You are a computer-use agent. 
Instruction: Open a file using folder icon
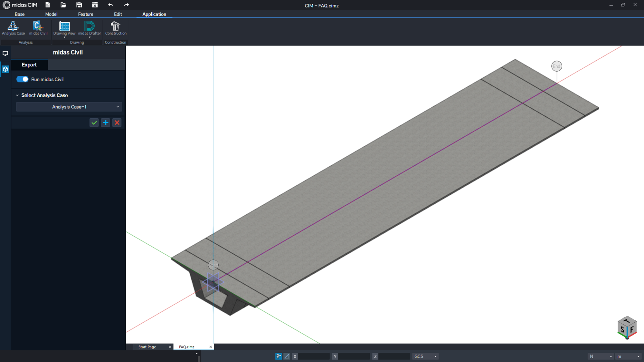point(63,5)
